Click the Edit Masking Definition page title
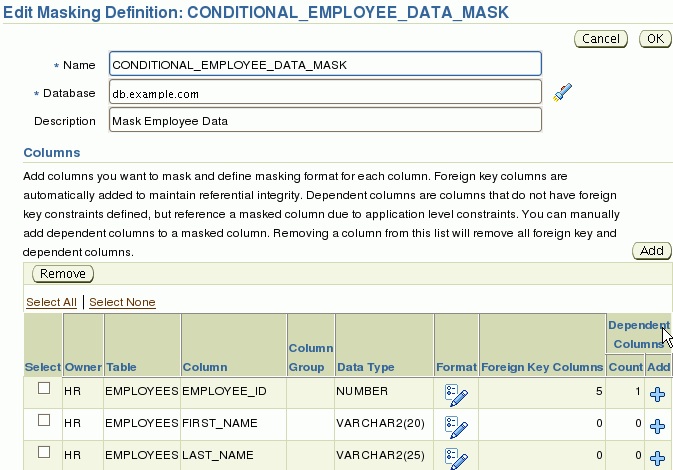The image size is (673, 470). tap(256, 12)
